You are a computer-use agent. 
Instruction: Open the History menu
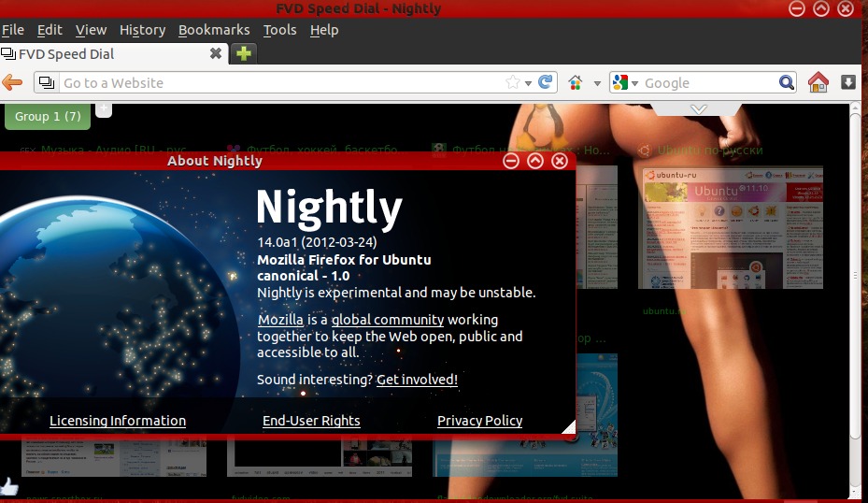coord(142,30)
